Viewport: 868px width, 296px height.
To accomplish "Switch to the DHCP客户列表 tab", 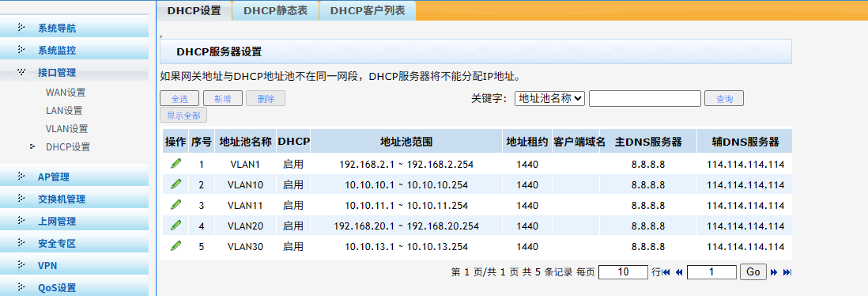I will [x=367, y=10].
